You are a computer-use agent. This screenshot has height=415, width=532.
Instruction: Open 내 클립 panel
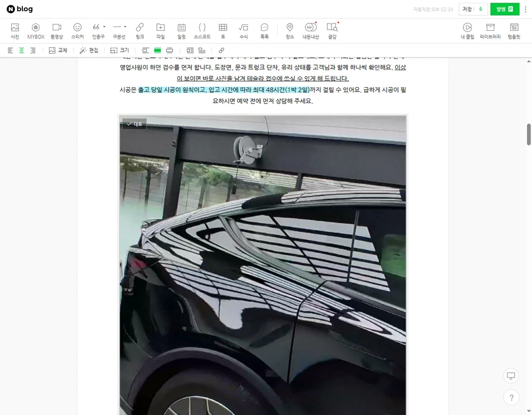(467, 31)
